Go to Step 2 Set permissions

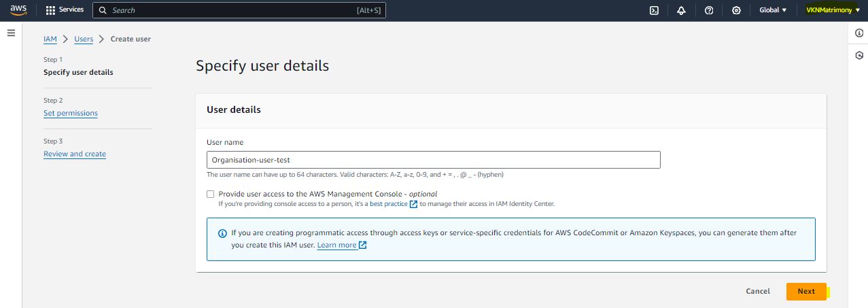coord(71,114)
